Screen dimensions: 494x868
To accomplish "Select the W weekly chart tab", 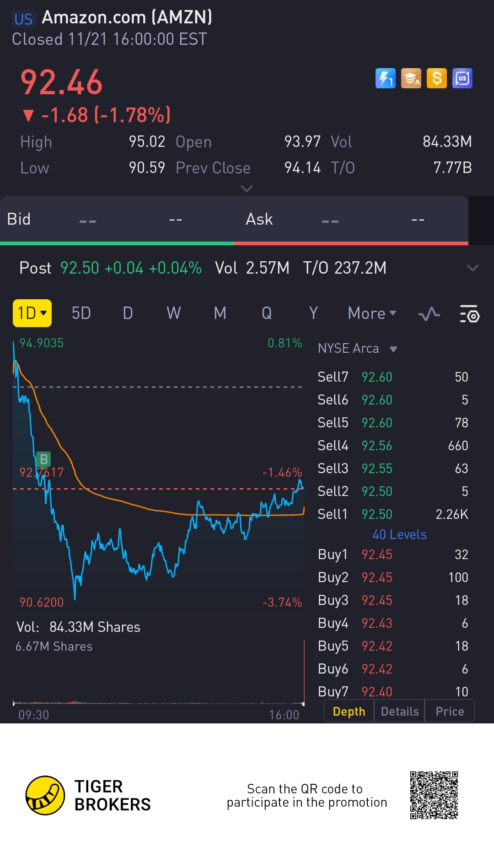I will click(x=173, y=313).
